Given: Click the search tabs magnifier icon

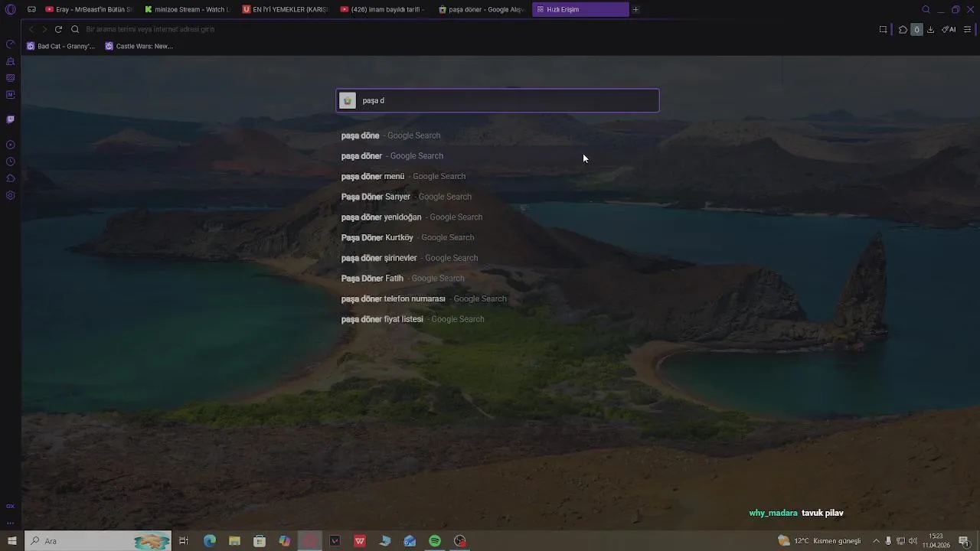Looking at the screenshot, I should click(926, 9).
